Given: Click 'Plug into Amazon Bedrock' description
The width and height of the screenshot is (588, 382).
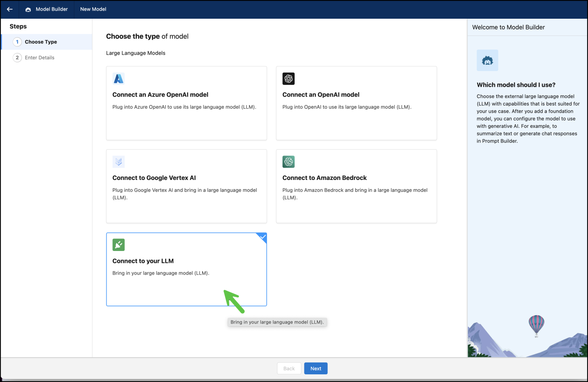Looking at the screenshot, I should point(355,194).
